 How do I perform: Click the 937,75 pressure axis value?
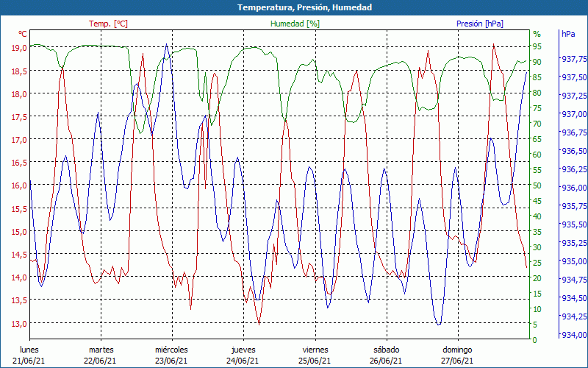pos(574,59)
